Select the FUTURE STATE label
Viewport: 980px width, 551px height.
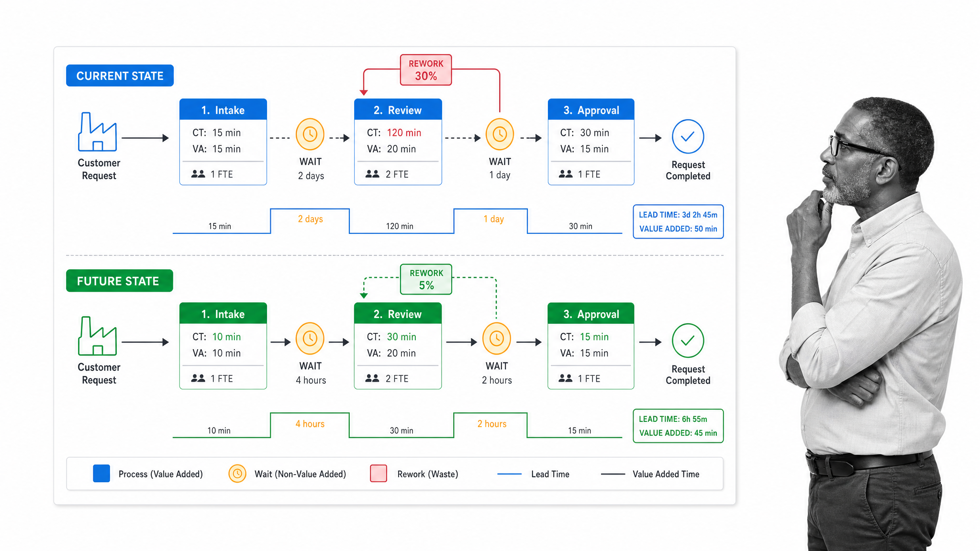(x=119, y=281)
